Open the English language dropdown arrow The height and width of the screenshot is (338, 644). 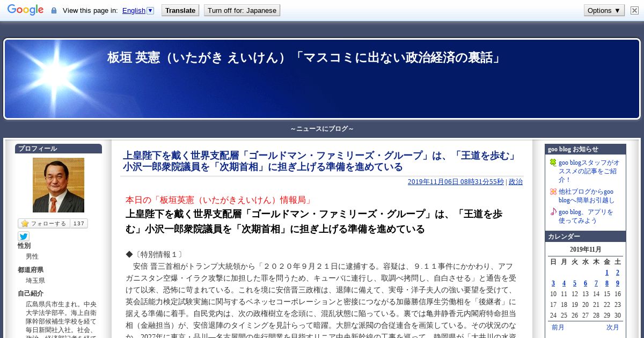[x=150, y=10]
